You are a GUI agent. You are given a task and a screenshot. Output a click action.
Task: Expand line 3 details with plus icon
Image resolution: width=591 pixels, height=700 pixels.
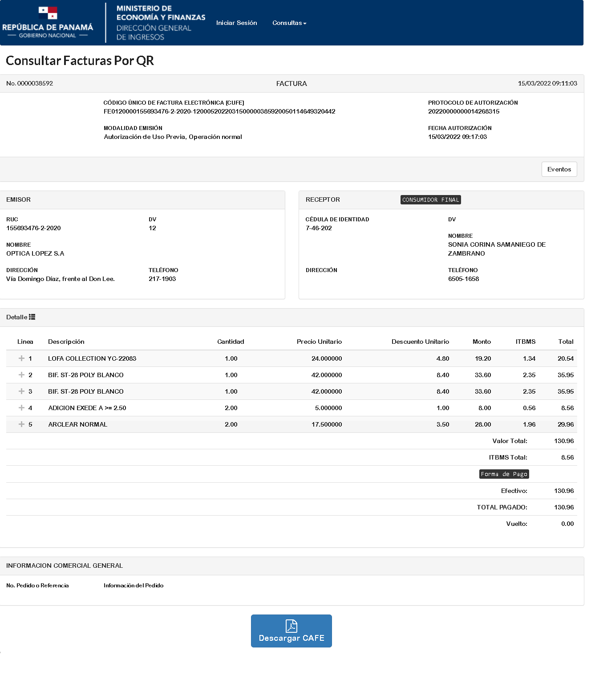21,391
